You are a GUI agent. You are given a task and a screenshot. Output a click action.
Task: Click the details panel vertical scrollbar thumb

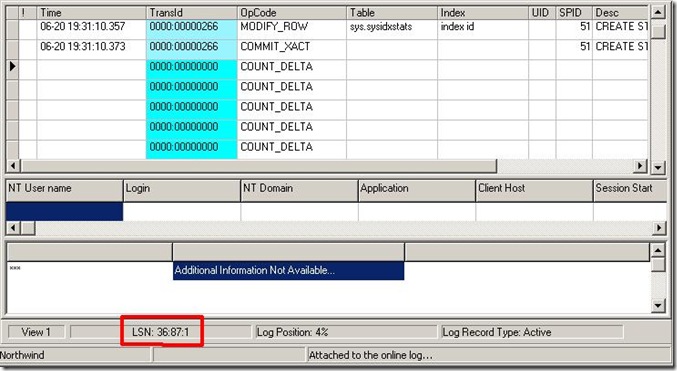(658, 265)
